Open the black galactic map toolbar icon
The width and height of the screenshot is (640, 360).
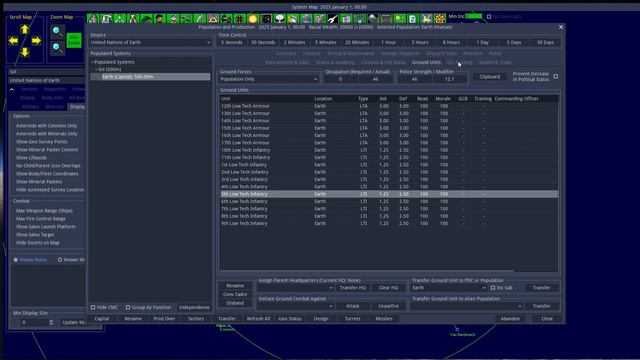tap(266, 18)
